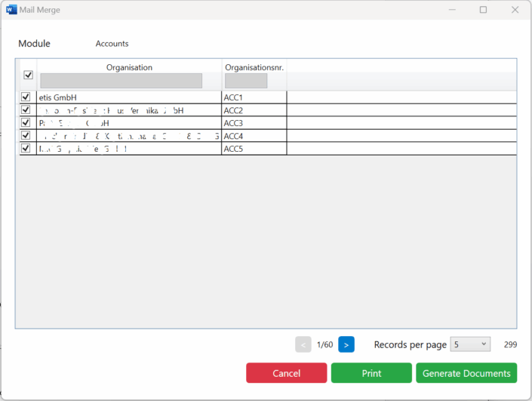Uncheck the ACC2 row checkbox
Viewport: 532px width, 401px height.
pyautogui.click(x=26, y=110)
